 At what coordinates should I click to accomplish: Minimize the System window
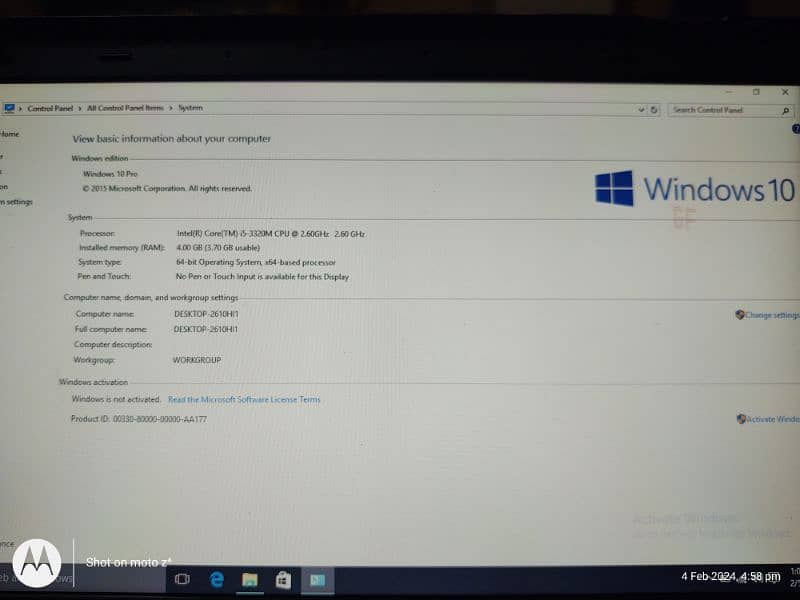(x=729, y=92)
